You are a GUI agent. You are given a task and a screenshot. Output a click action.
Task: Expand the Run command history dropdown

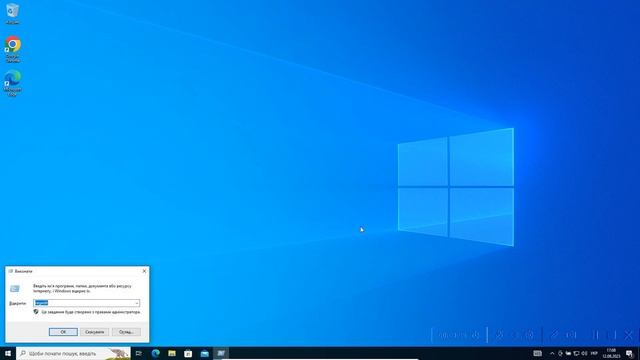coord(137,303)
